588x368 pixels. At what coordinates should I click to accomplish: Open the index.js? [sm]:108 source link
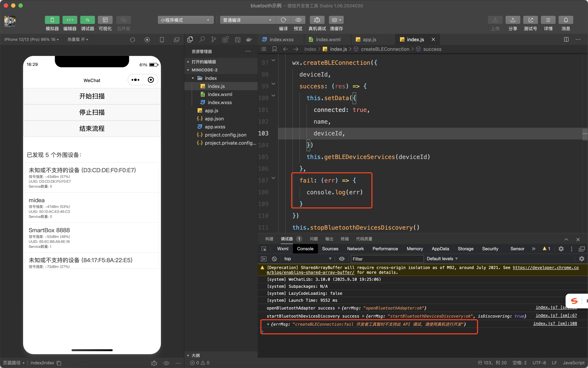coord(555,323)
